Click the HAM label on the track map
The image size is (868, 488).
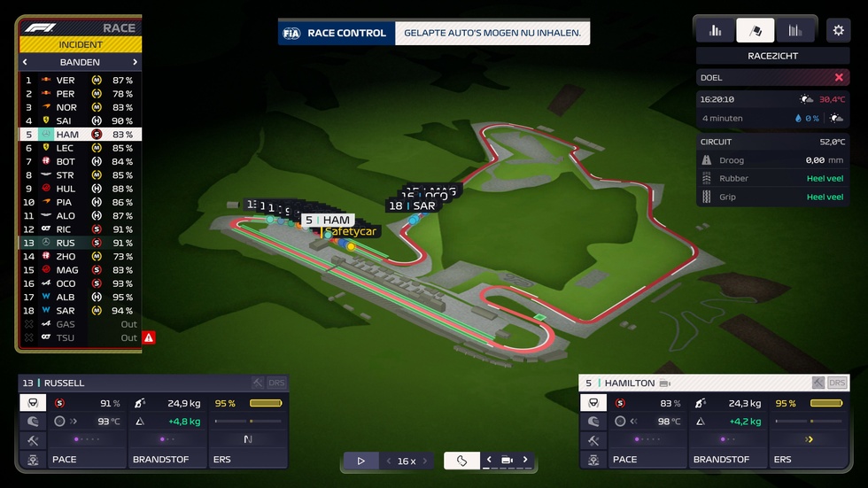coord(328,221)
